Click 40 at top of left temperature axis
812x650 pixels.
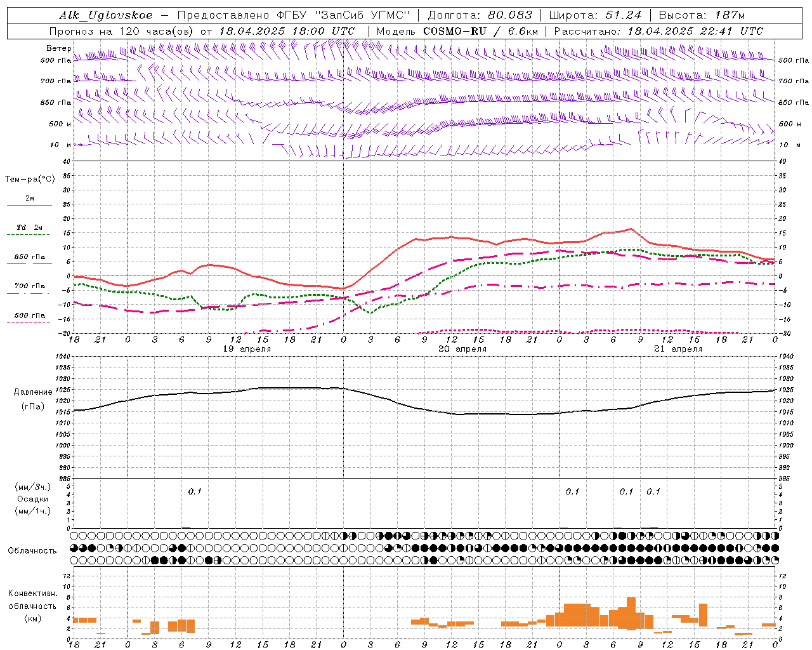[x=66, y=161]
